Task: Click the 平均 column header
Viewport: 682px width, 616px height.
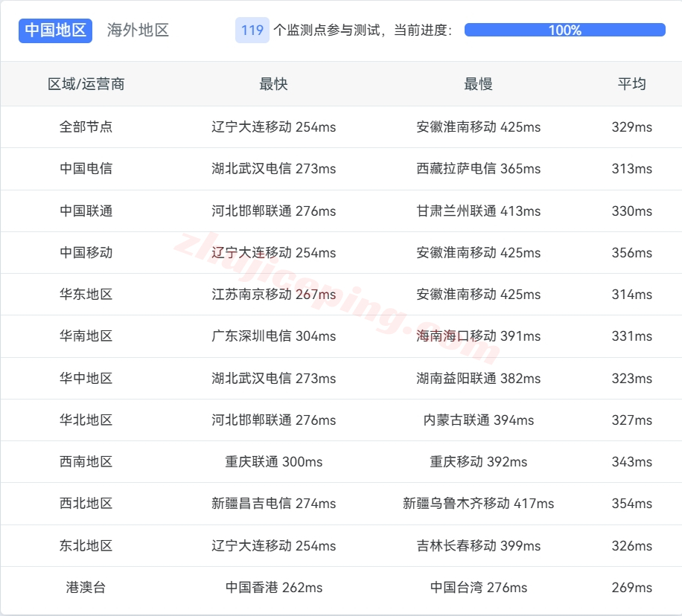Action: tap(631, 84)
